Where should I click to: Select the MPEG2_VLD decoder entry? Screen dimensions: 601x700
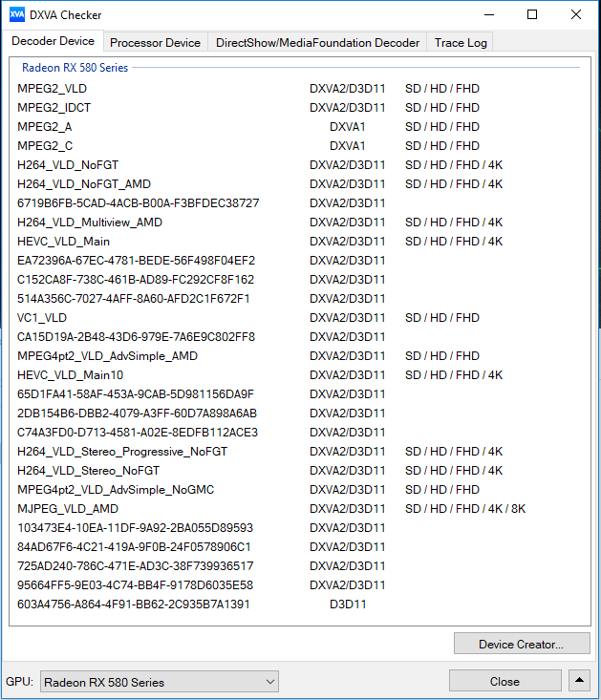[x=53, y=89]
